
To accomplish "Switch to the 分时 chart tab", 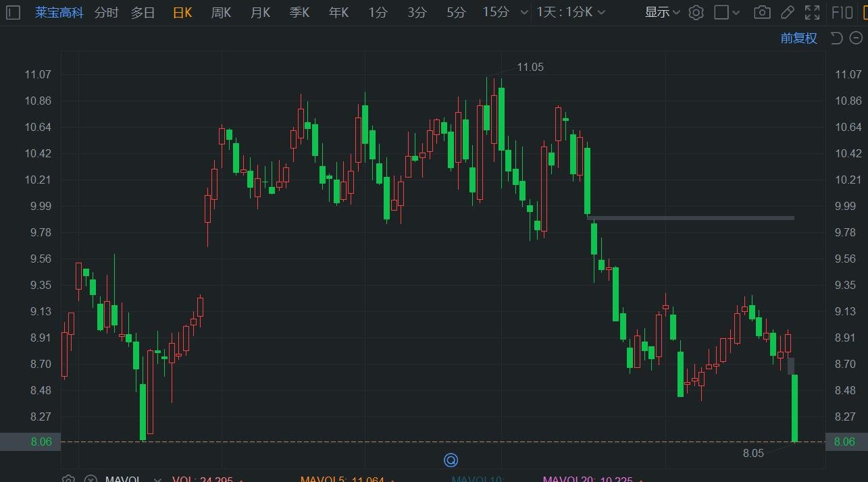I will pos(106,12).
